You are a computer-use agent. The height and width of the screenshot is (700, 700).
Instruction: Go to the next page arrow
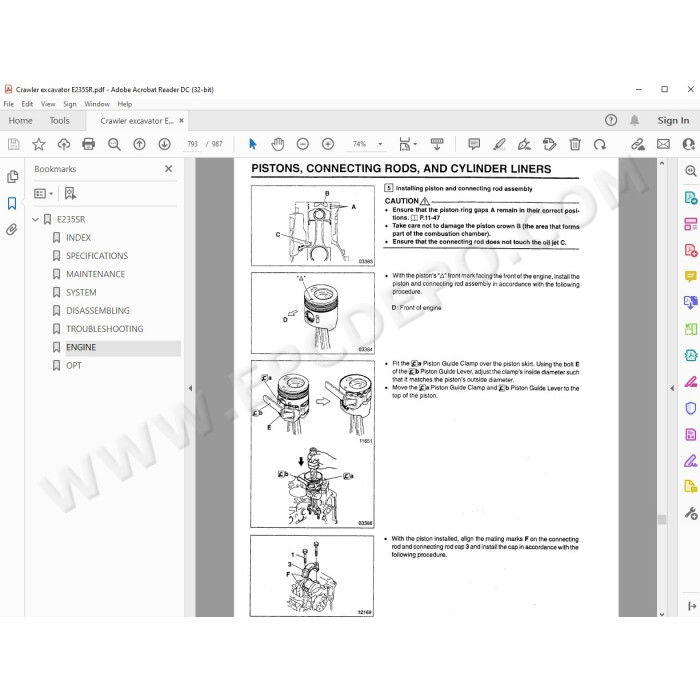pyautogui.click(x=164, y=144)
